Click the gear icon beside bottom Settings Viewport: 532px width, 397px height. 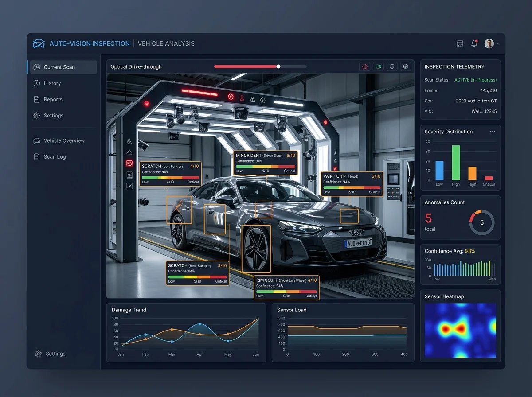(38, 354)
